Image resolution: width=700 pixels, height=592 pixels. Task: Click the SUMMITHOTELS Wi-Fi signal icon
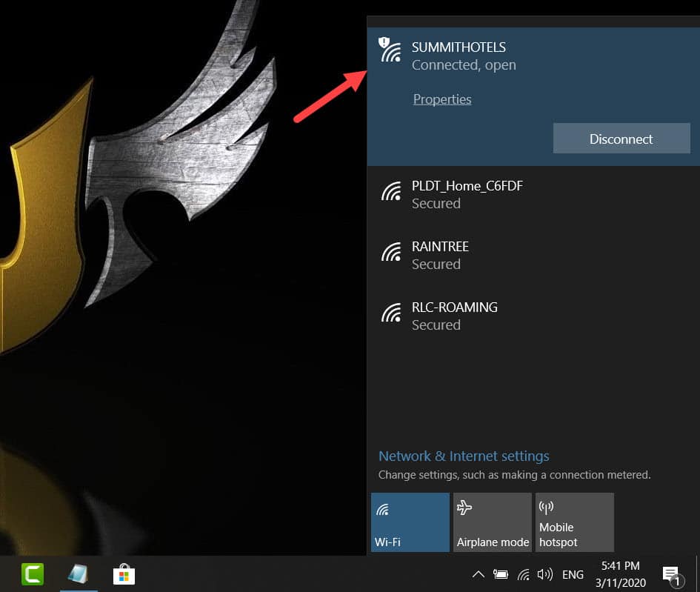(390, 50)
